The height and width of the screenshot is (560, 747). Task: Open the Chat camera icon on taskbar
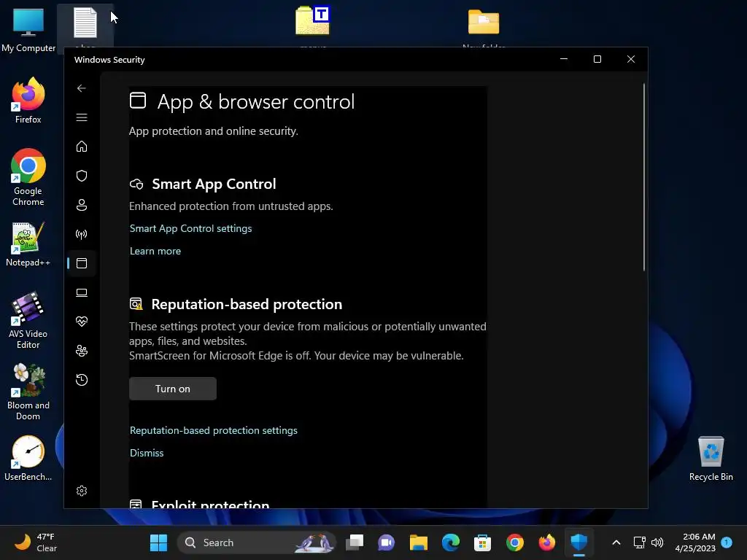coord(387,542)
